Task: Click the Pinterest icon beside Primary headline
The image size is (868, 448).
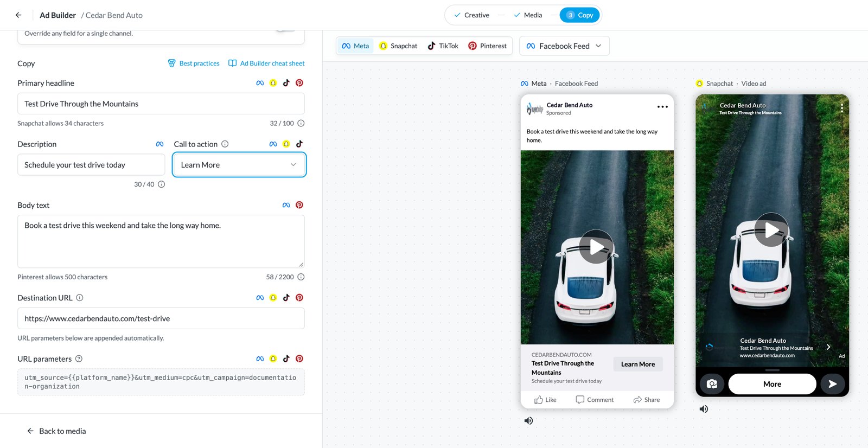Action: click(299, 83)
